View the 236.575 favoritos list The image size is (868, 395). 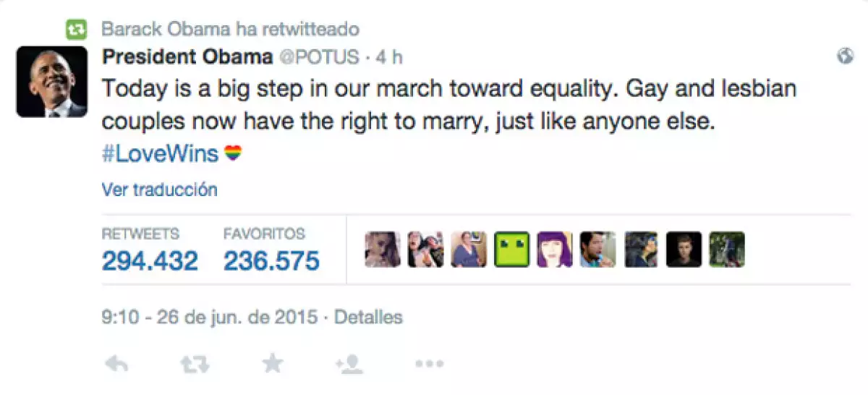271,260
